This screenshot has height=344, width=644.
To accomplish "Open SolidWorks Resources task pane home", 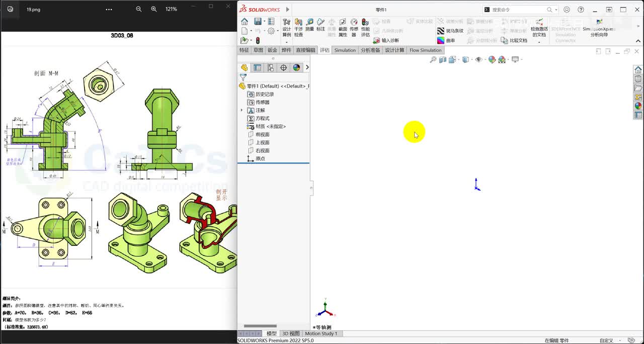I will [x=638, y=70].
